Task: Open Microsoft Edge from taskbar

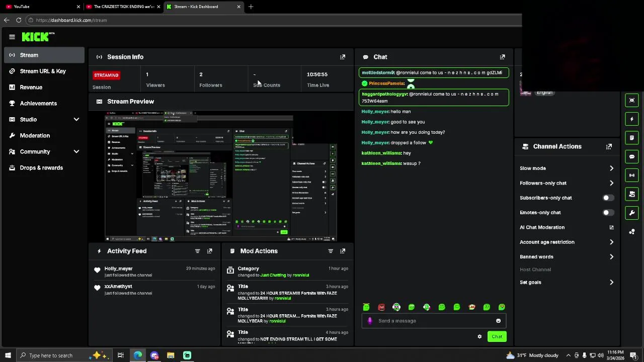Action: click(x=138, y=355)
